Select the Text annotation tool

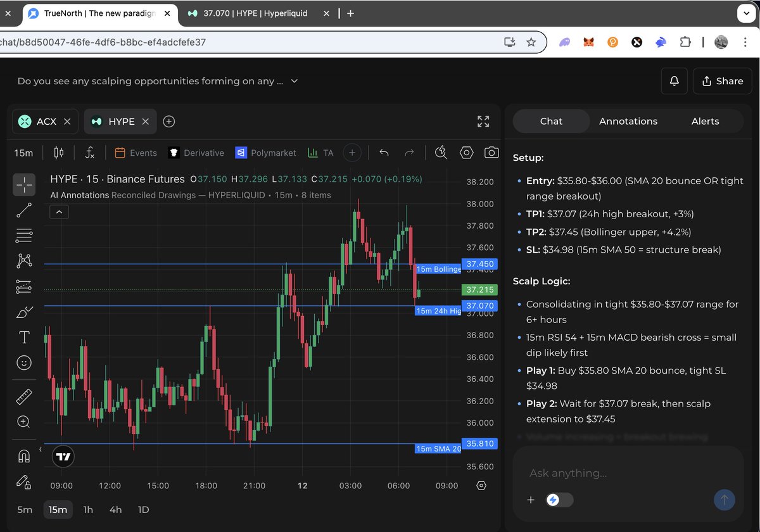point(24,337)
